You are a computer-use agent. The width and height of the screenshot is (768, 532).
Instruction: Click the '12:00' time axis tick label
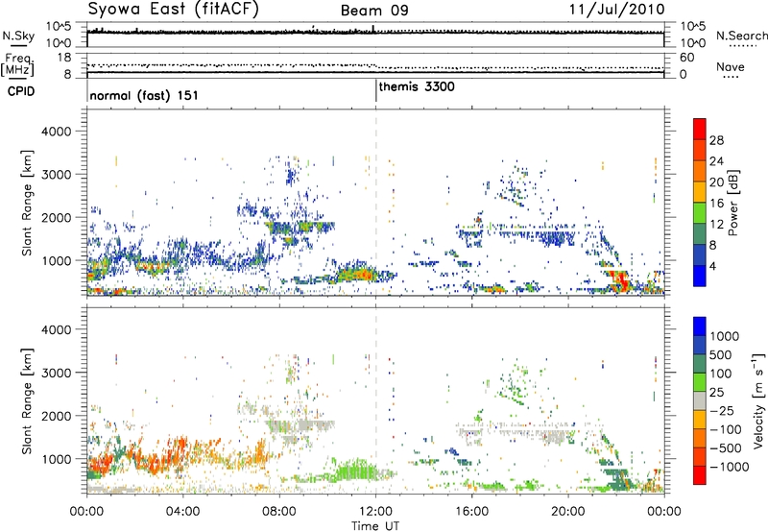375,512
